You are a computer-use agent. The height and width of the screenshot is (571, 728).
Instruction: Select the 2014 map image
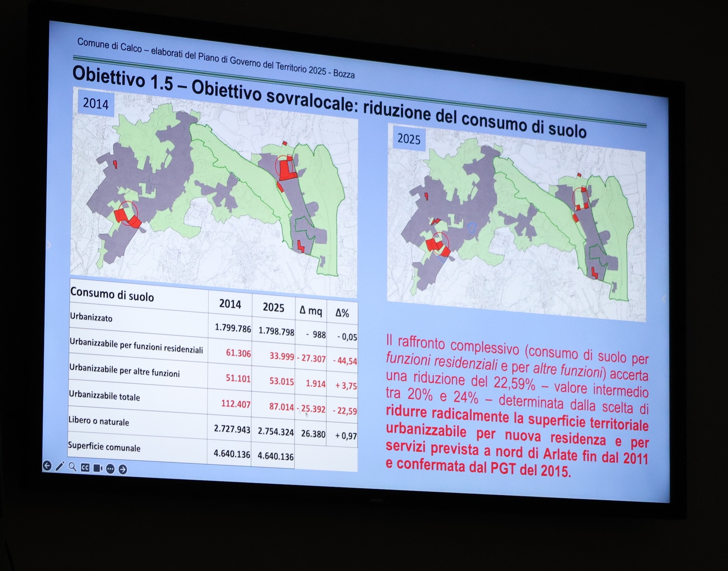point(214,192)
